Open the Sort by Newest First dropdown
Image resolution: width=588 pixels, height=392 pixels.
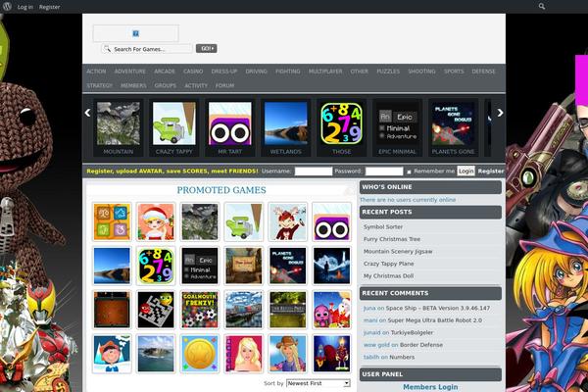tap(318, 383)
